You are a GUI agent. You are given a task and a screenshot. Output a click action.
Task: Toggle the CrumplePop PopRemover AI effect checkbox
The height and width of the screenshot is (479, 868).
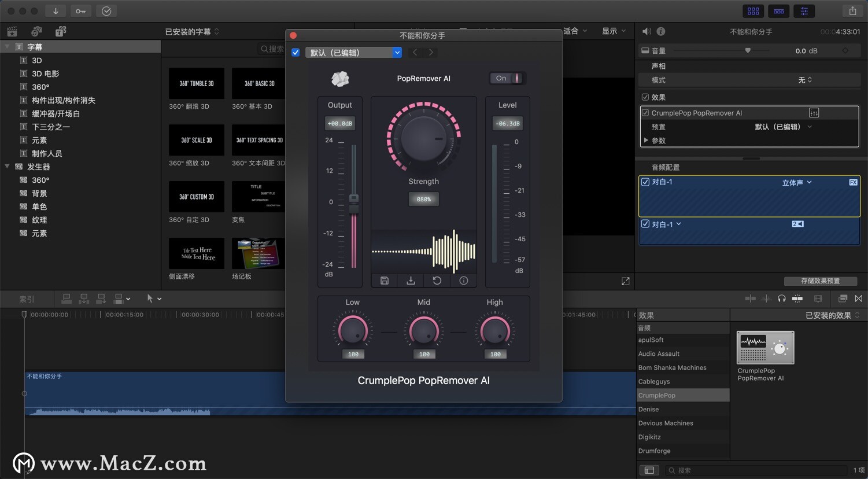point(645,113)
